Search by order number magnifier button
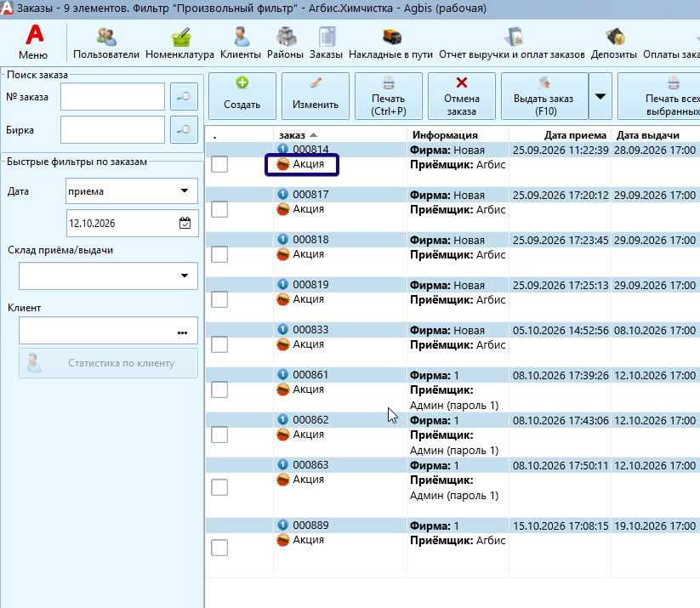Screen dimensions: 700x608 (x=184, y=96)
